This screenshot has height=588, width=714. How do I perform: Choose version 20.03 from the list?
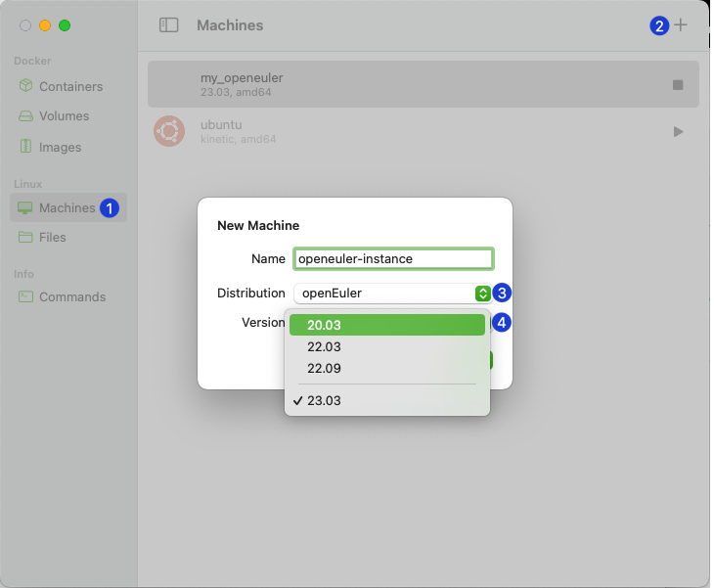387,325
